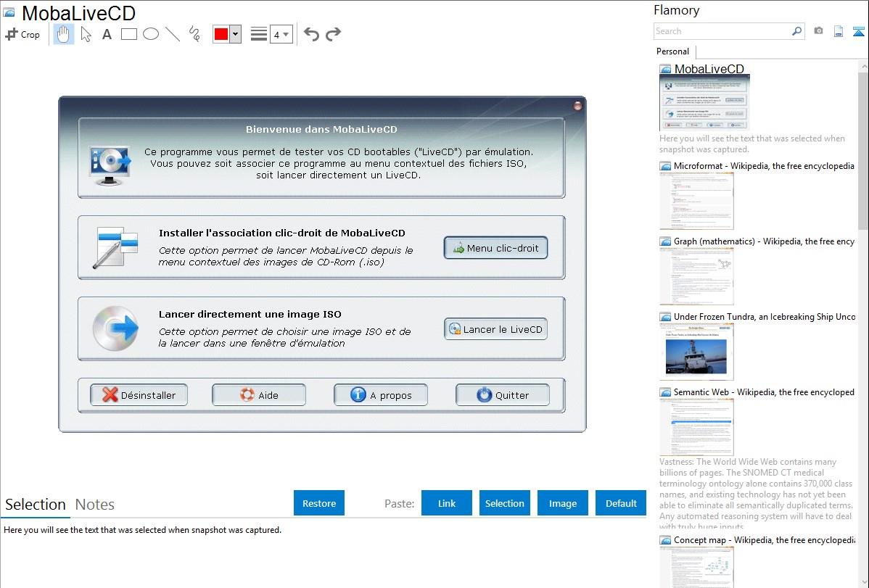Click the Quitter button
Image resolution: width=869 pixels, height=588 pixels.
tap(503, 395)
